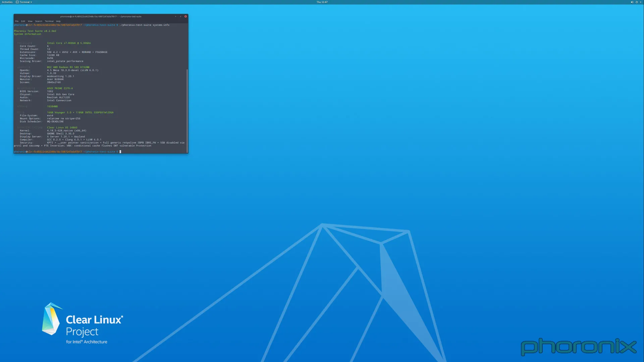Click 'MQ-DEADLINE' disk scheduler value
This screenshot has height=362, width=644.
click(x=55, y=121)
